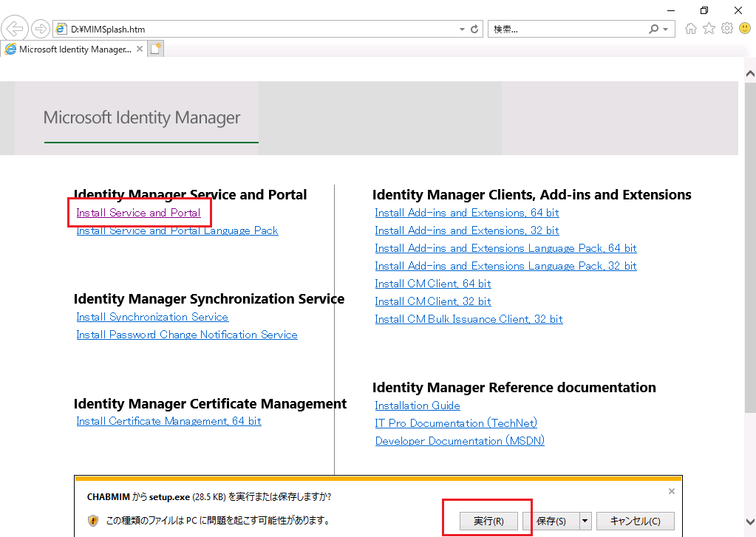Click the キャンセル(C) cancel button
Screen dimensions: 756x537
[635, 521]
